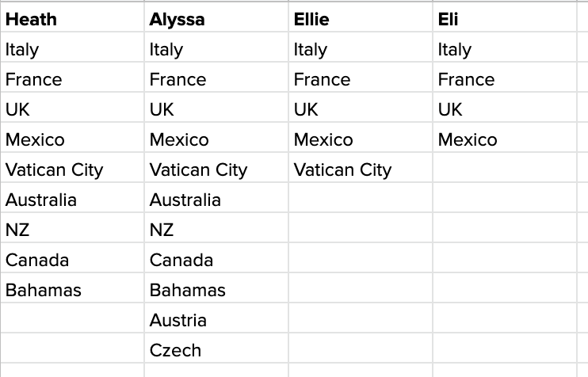588x377 pixels.
Task: Click Bahamas in Heath column
Action: coord(72,288)
